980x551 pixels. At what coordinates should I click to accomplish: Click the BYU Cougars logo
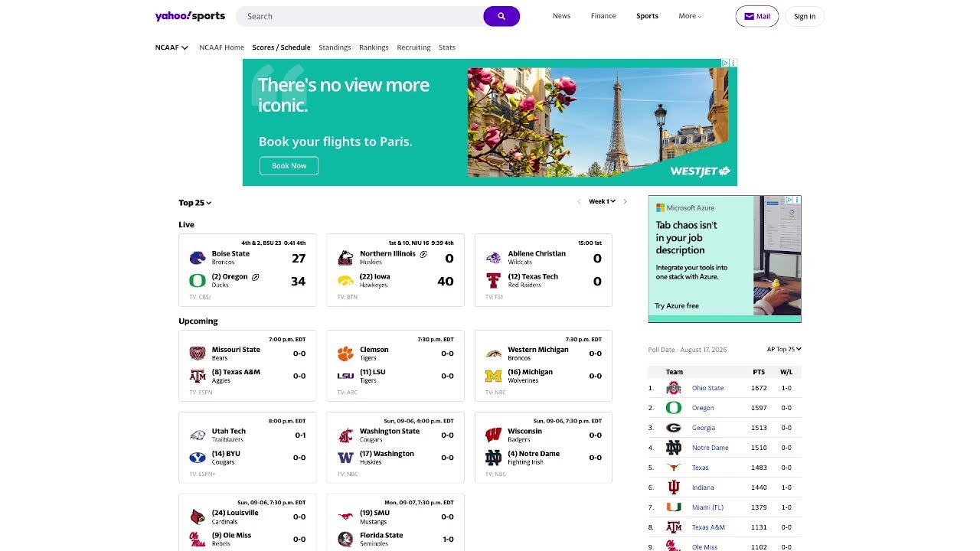[x=198, y=458]
